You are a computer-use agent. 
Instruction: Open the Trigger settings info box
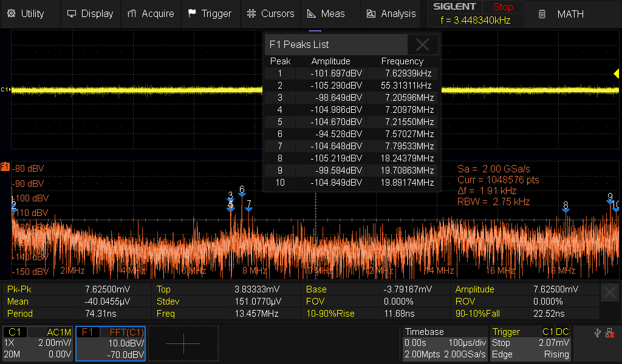tap(530, 343)
